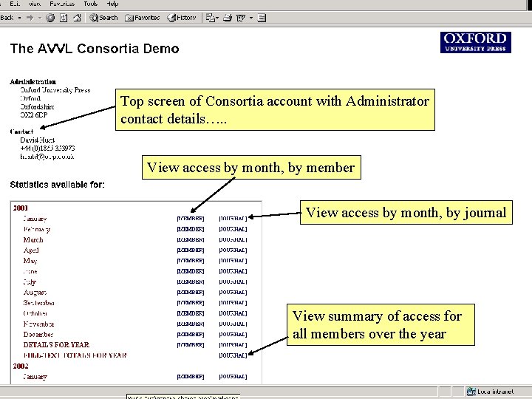Click the Forward arrow button
This screenshot has height=399, width=532.
pos(30,18)
